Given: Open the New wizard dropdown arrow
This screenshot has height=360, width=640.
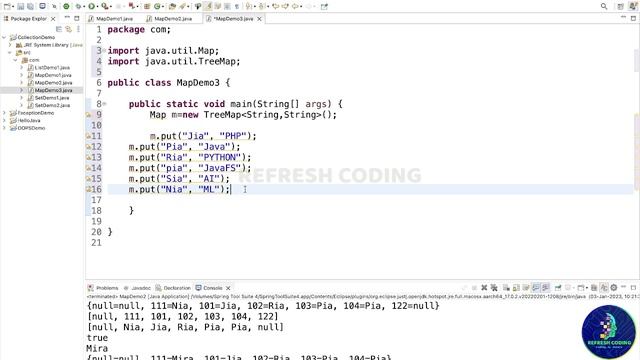Looking at the screenshot, I should coord(13,7).
